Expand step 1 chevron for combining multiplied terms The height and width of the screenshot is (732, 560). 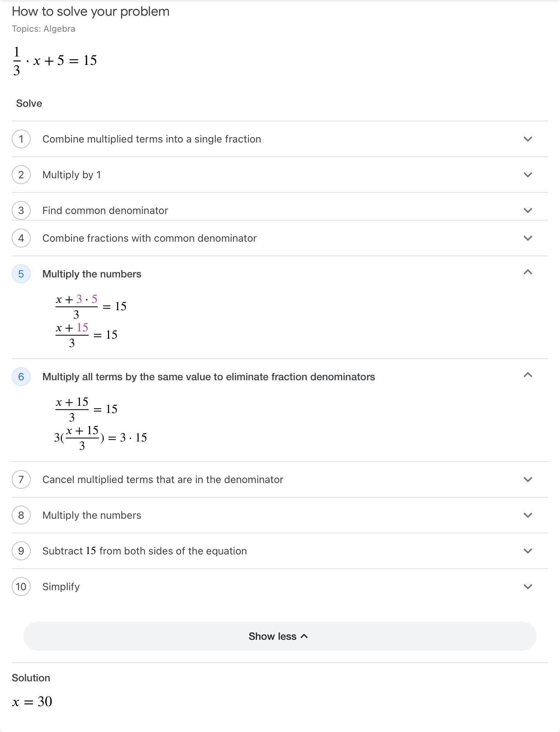pos(528,139)
